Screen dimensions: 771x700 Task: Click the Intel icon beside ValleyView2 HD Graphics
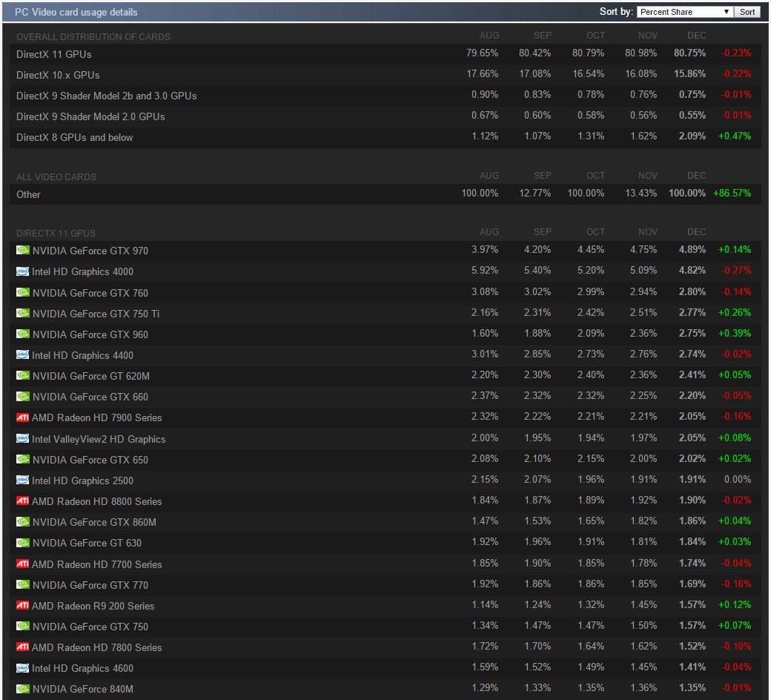coord(23,439)
